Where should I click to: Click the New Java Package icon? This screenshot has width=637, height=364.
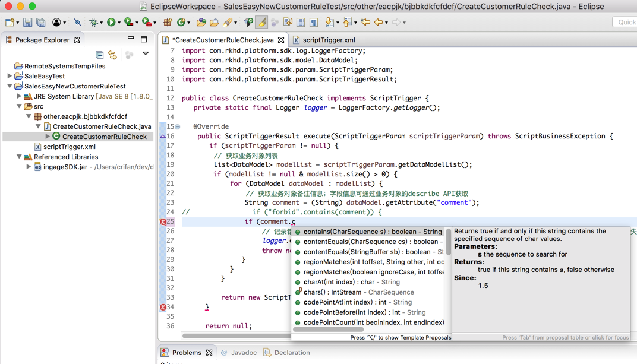point(168,23)
